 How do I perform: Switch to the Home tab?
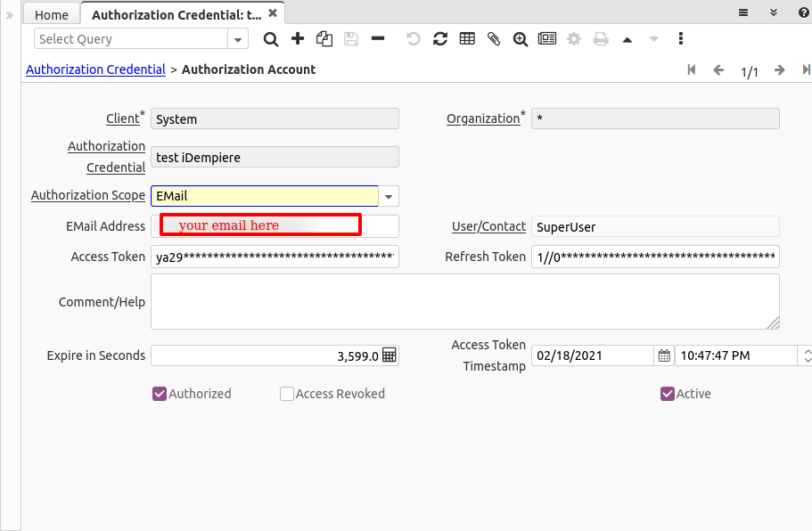pos(52,15)
